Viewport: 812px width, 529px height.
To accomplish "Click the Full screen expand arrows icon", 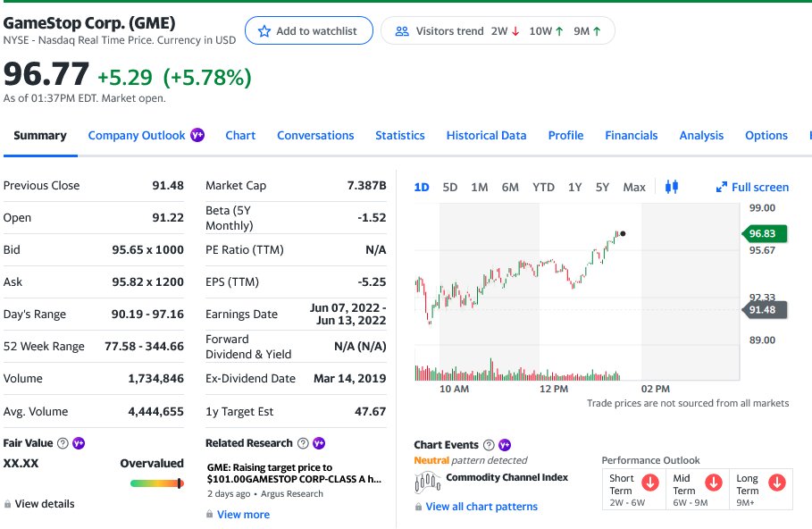I will 722,187.
